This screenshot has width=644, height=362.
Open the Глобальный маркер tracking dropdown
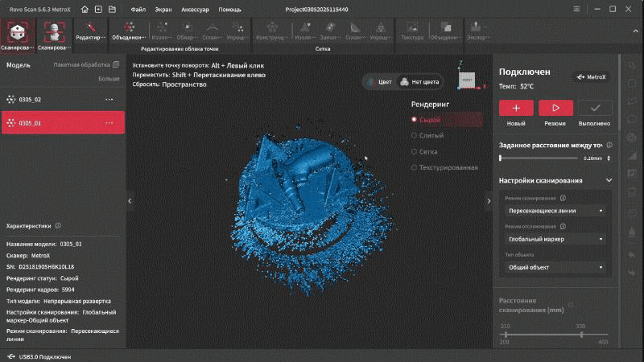pos(555,239)
